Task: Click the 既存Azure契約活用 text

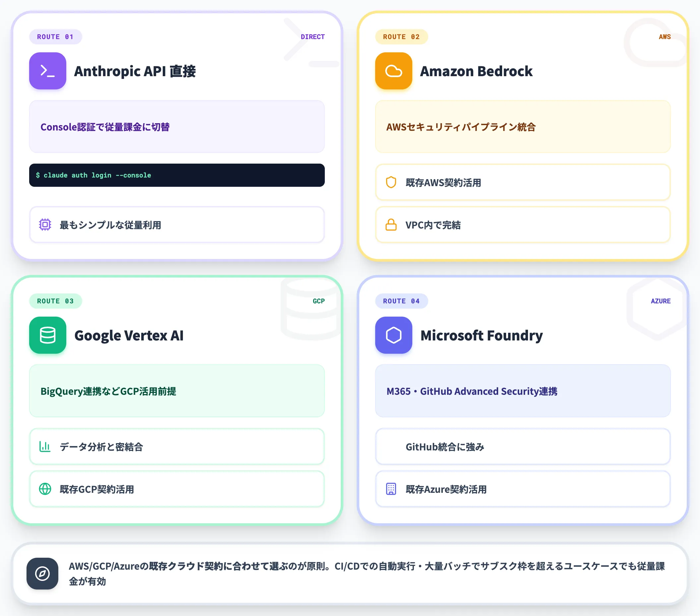Action: click(446, 489)
